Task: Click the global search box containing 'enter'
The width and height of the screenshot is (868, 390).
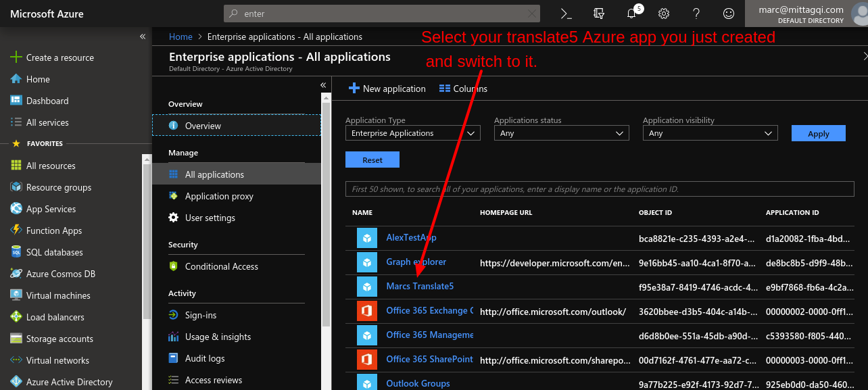Action: pos(382,14)
